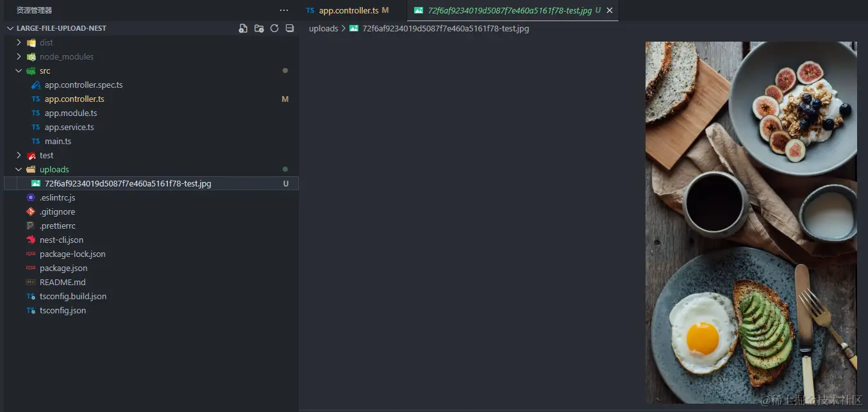Click the tsconfig icon beside tsconfig.build.json
Image resolution: width=868 pixels, height=412 pixels.
[x=31, y=296]
